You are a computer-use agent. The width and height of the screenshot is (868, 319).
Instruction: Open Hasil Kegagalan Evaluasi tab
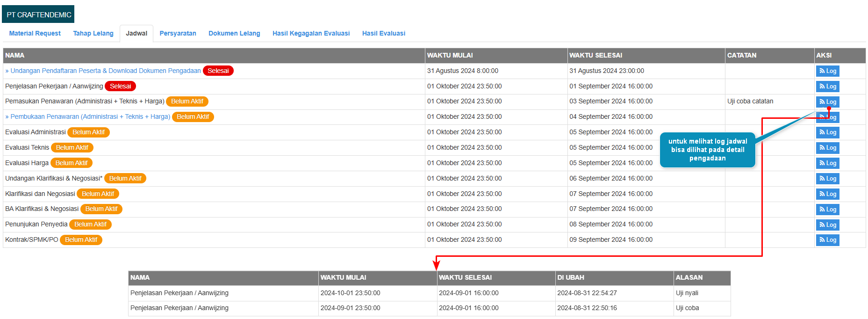click(311, 33)
